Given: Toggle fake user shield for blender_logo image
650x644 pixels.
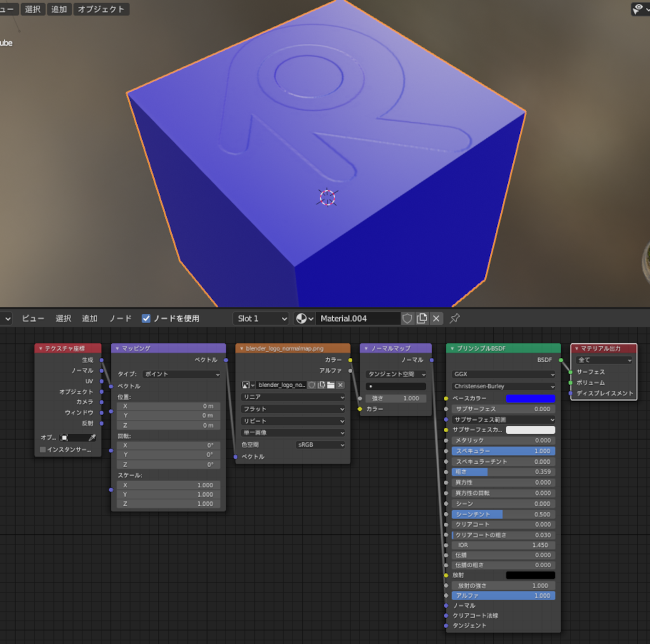Looking at the screenshot, I should [312, 385].
